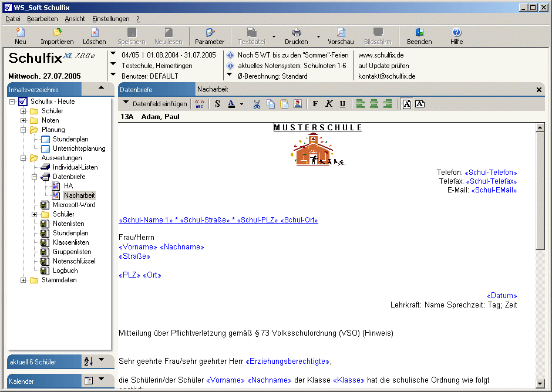Open the www.schulfix.de link
Screen dimensions: 552x392
pyautogui.click(x=381, y=55)
